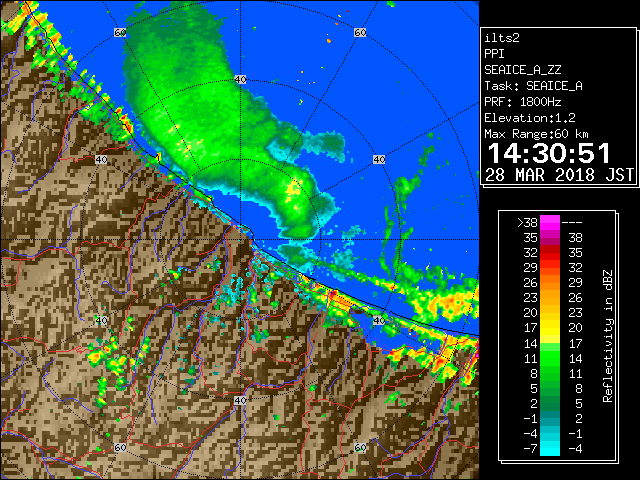The height and width of the screenshot is (480, 640).
Task: Pick the bright green legend swatch beside 11
Action: [550, 358]
